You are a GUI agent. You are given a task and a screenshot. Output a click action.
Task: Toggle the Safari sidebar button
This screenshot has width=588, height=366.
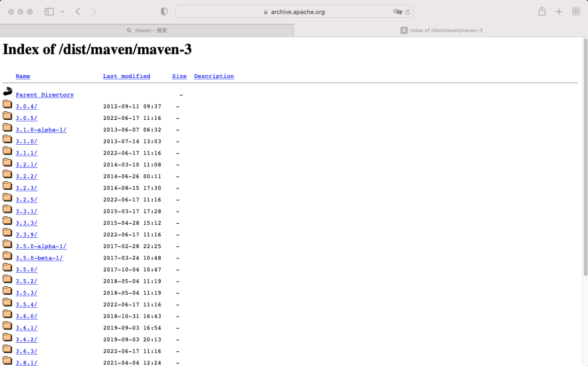pos(49,11)
